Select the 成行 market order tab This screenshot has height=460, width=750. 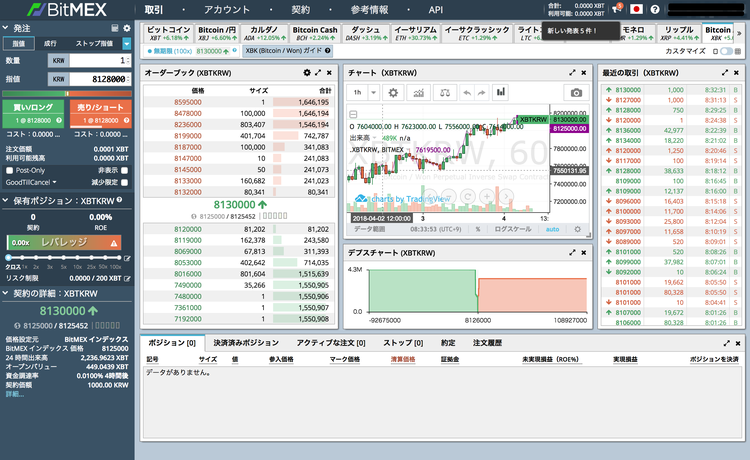point(50,44)
